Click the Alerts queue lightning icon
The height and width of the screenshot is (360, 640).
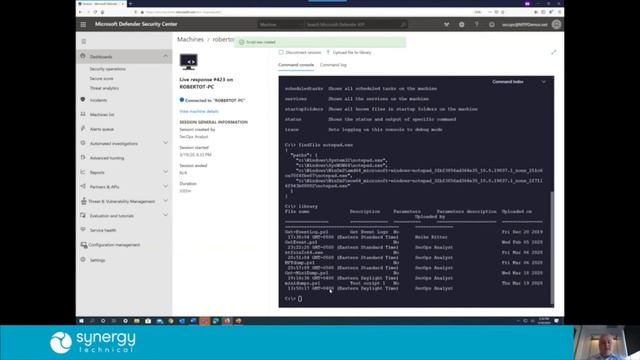tap(83, 129)
